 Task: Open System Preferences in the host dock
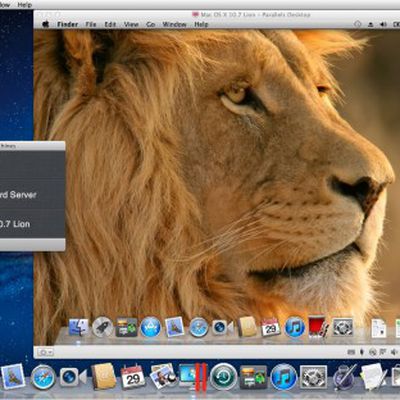pyautogui.click(x=313, y=377)
